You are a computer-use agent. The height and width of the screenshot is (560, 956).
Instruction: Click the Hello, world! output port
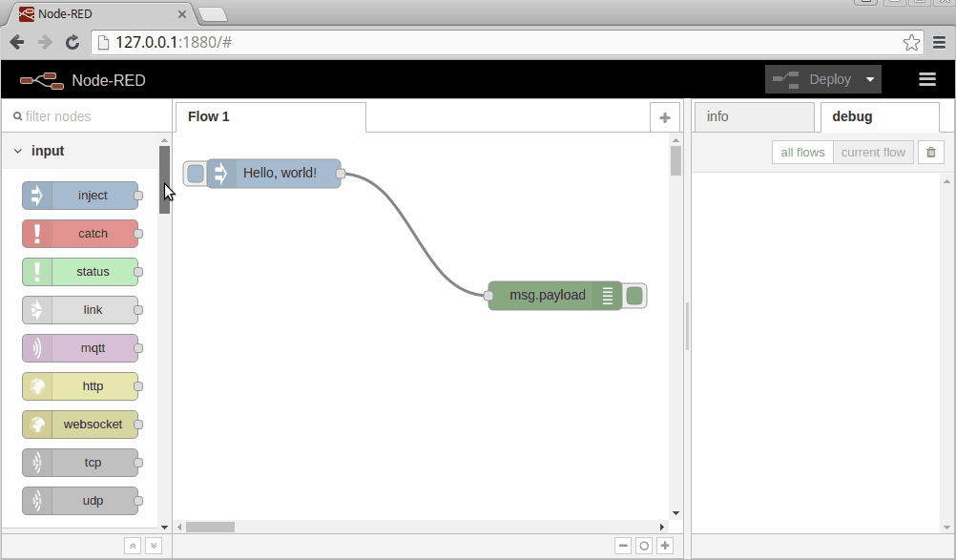pos(341,174)
